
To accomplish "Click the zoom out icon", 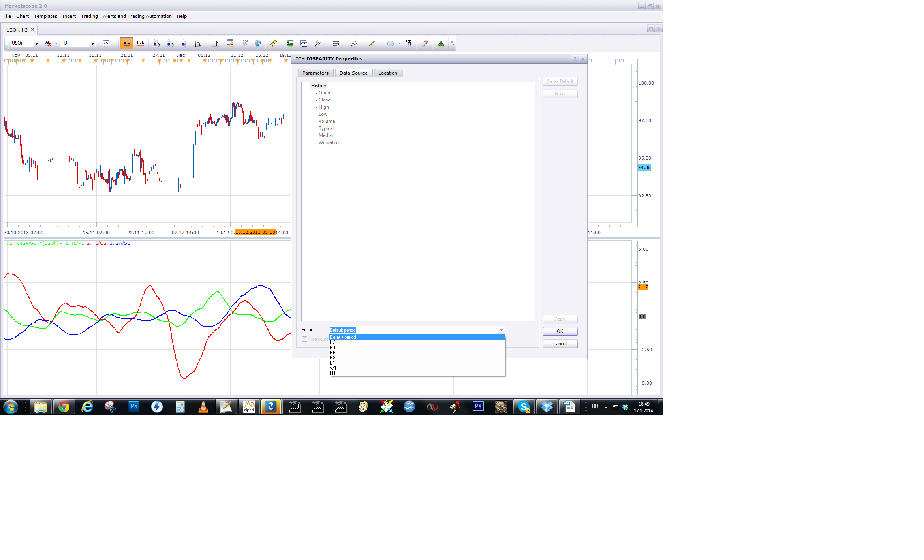I will (170, 43).
